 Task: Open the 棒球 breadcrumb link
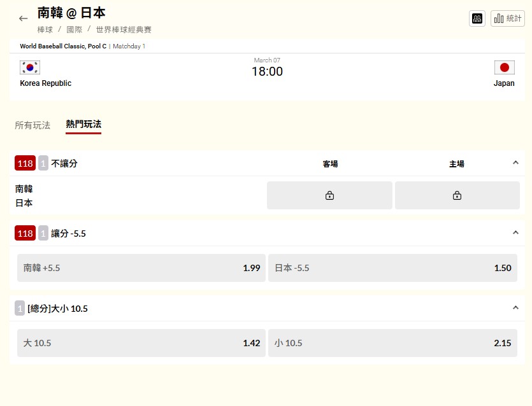[44, 29]
